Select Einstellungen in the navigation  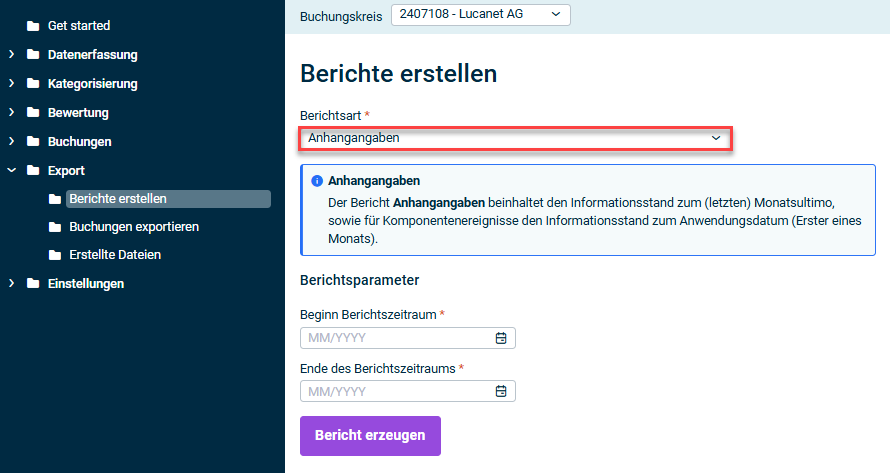(x=86, y=283)
